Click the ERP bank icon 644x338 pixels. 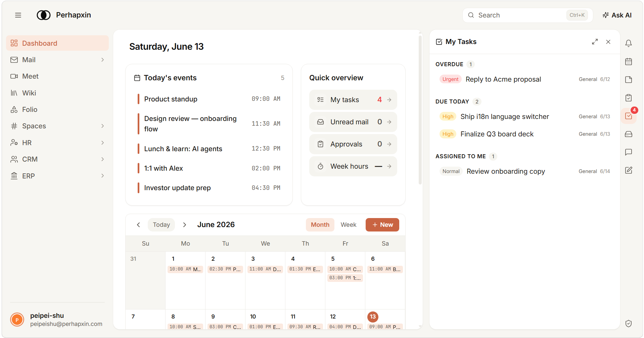pos(14,176)
